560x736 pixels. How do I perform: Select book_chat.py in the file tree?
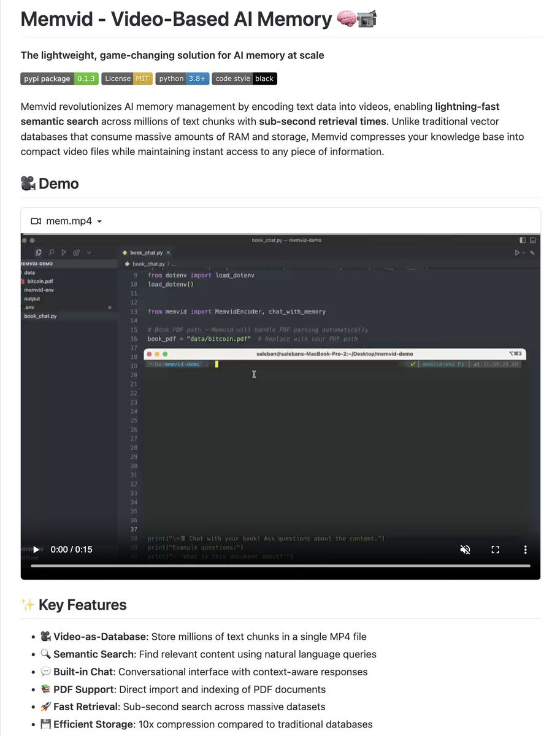pyautogui.click(x=40, y=316)
